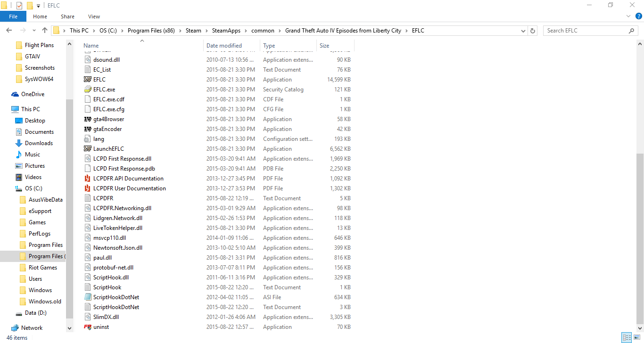Select the LCPD First Response.pdb file icon

87,169
